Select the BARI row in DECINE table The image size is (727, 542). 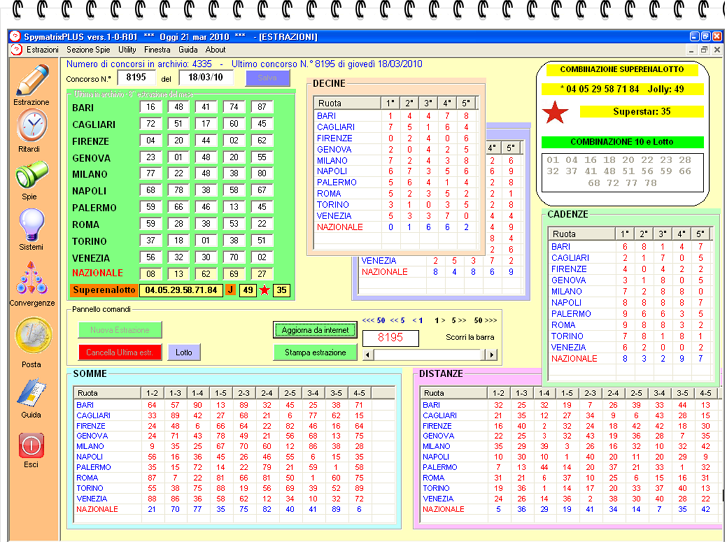(396, 116)
